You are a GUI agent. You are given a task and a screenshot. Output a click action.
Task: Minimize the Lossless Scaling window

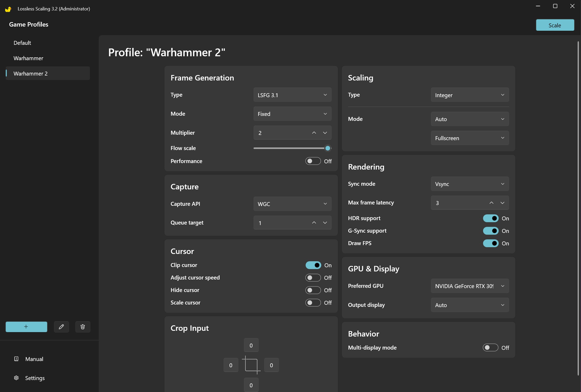tap(538, 6)
